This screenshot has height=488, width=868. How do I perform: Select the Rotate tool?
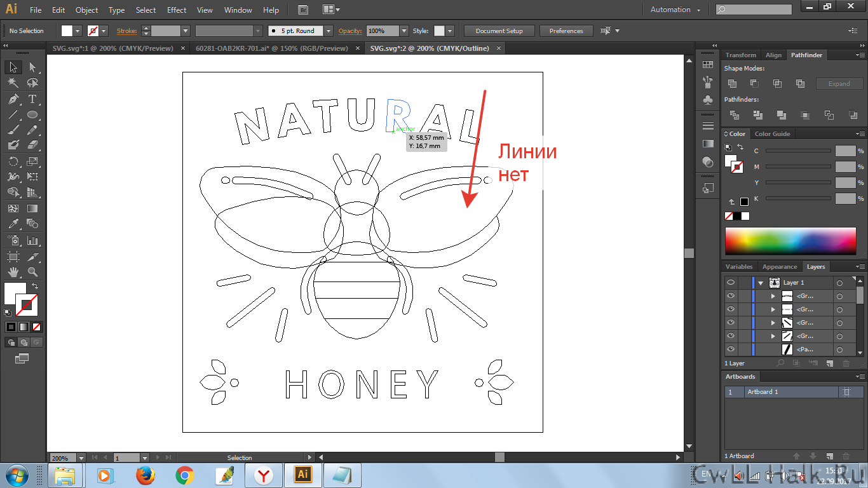[13, 161]
